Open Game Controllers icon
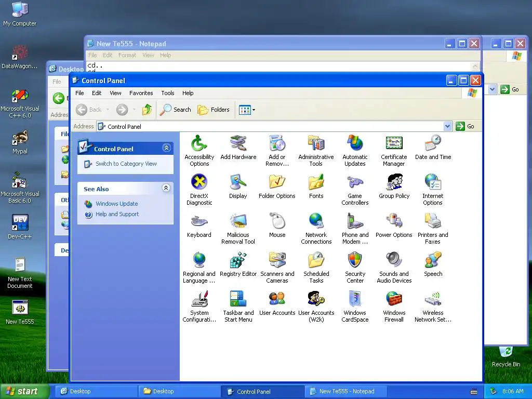This screenshot has width=532, height=399. point(355,190)
